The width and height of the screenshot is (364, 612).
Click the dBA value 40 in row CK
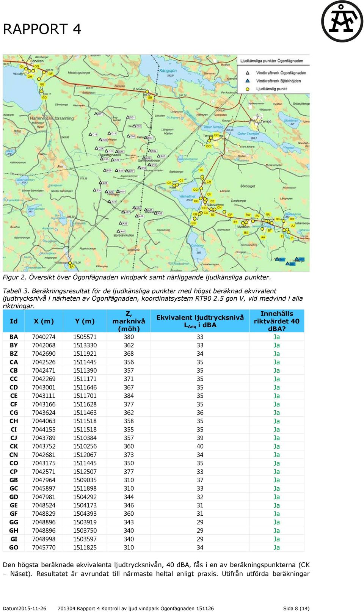click(200, 446)
